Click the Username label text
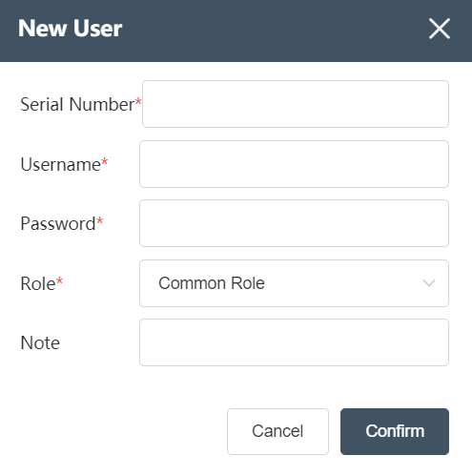Screen dimensions: 472x476 pos(60,164)
